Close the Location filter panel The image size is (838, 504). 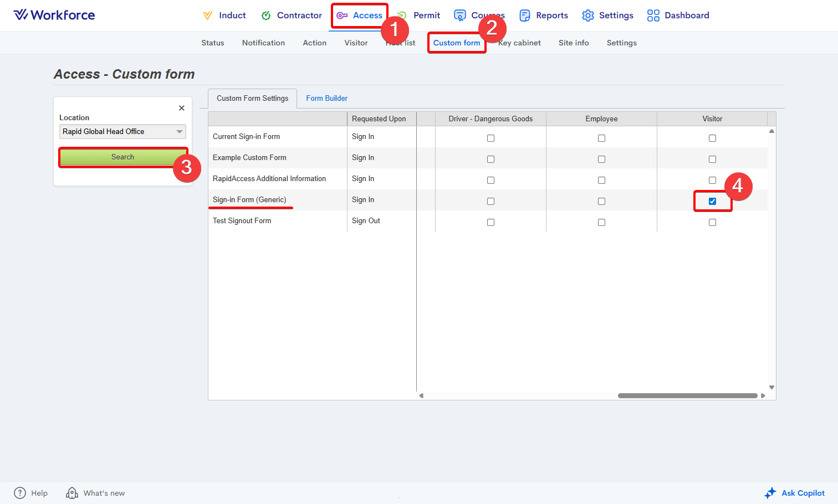coord(181,108)
